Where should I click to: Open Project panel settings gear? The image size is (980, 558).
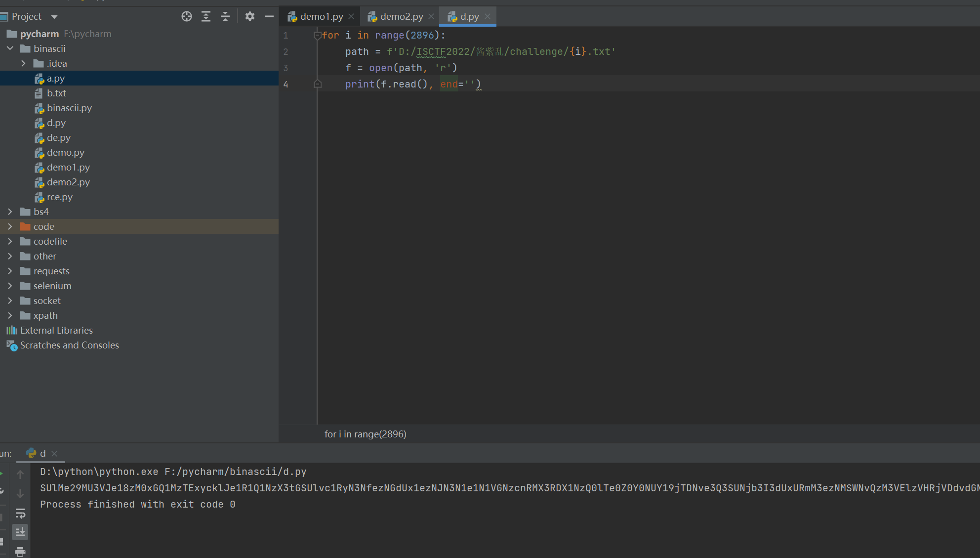point(250,16)
